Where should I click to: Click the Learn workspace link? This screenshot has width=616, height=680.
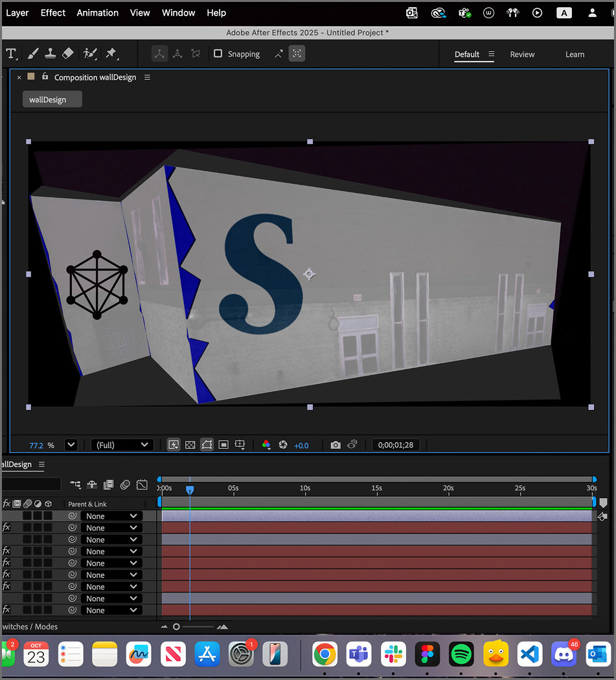click(x=575, y=54)
